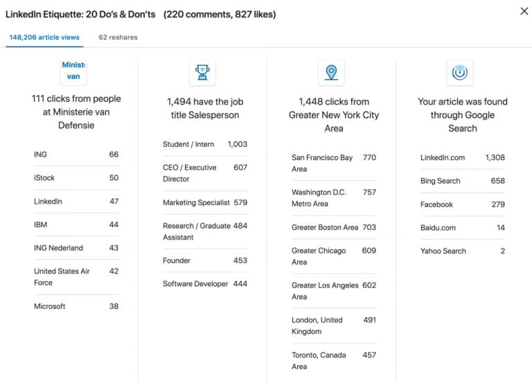Click the ING company row
Screen dimensions: 532x392
(x=76, y=154)
